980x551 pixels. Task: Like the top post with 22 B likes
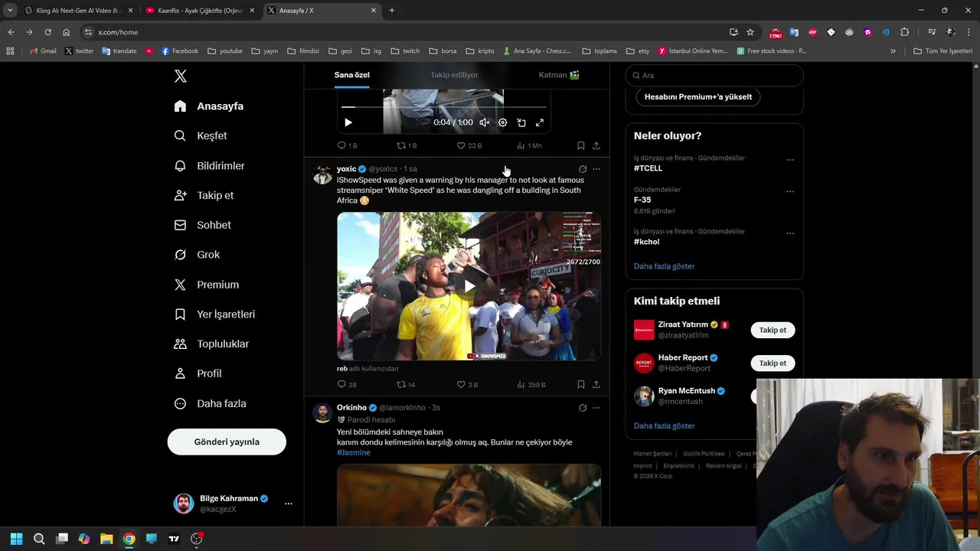click(x=469, y=145)
